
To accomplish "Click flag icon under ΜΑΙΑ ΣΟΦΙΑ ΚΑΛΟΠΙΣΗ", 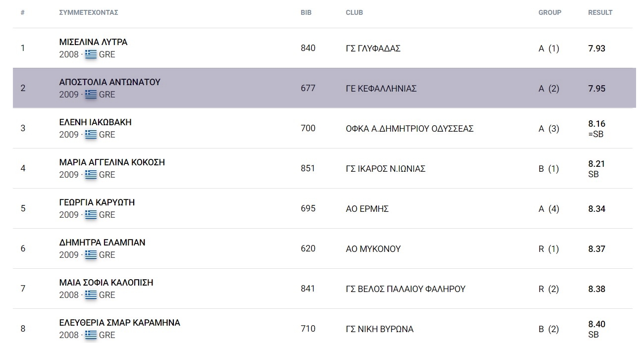I will click(91, 295).
